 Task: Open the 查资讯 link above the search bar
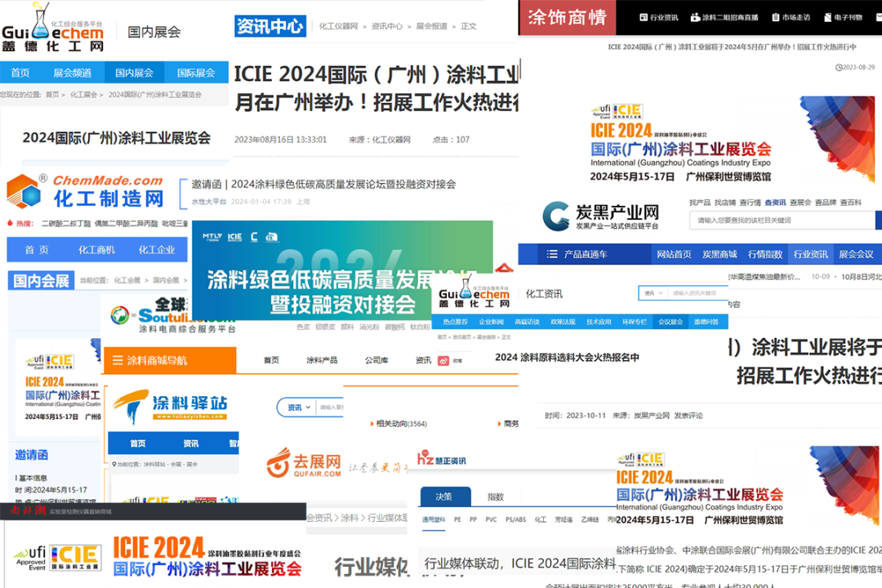[x=775, y=203]
